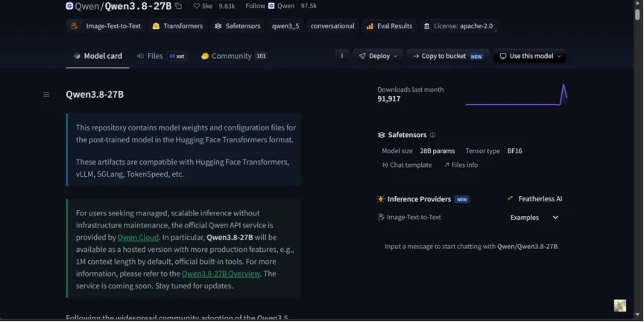Viewport: 644px width, 322px height.
Task: Open the Image-Text-to-Text tag
Action: (106, 26)
